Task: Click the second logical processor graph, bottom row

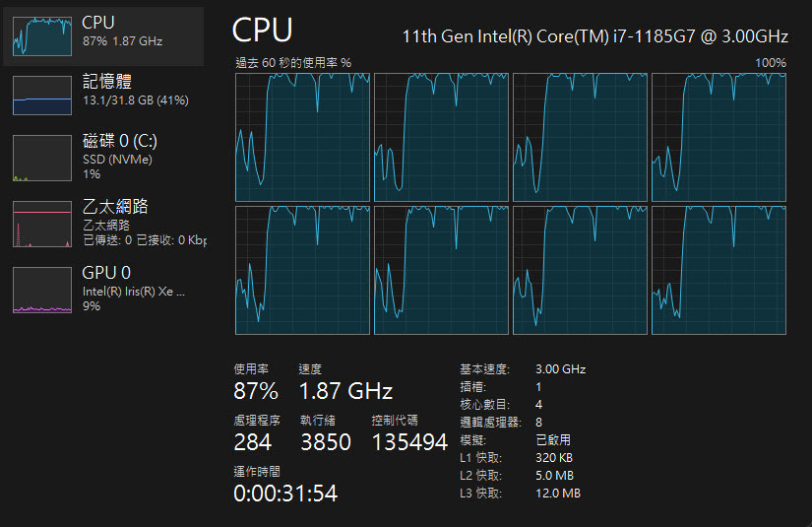Action: (x=441, y=271)
